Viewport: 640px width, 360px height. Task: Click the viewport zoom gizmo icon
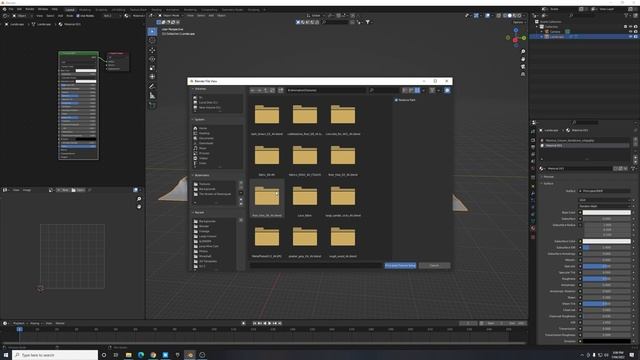click(x=523, y=52)
